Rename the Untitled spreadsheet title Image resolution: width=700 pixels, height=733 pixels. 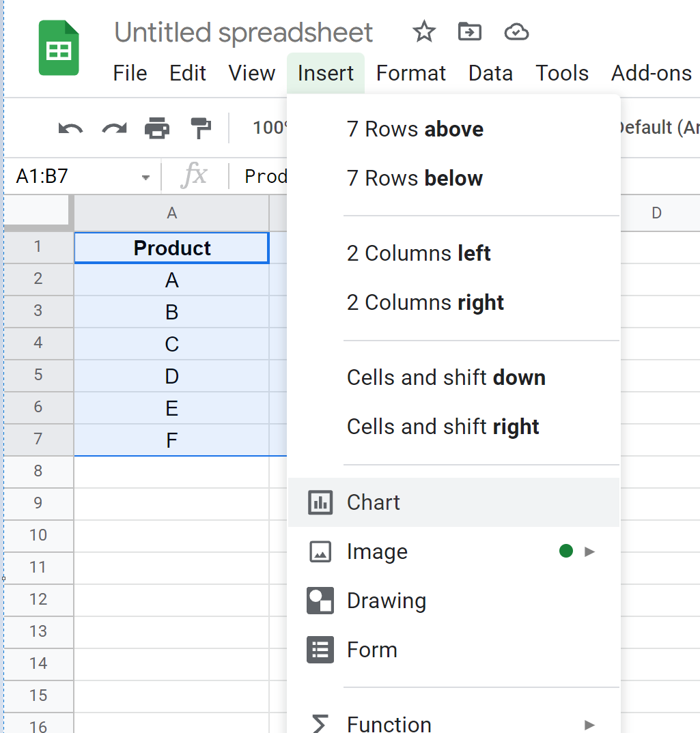[x=243, y=32]
